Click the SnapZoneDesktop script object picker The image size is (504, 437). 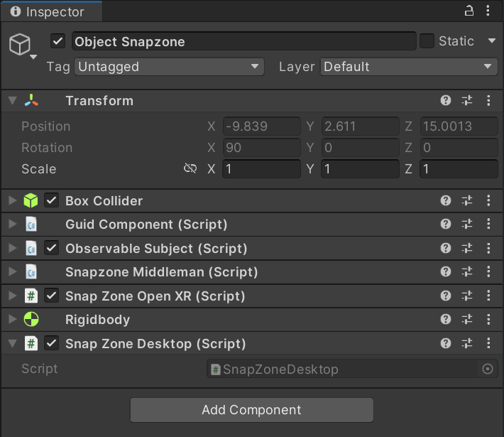[487, 369]
